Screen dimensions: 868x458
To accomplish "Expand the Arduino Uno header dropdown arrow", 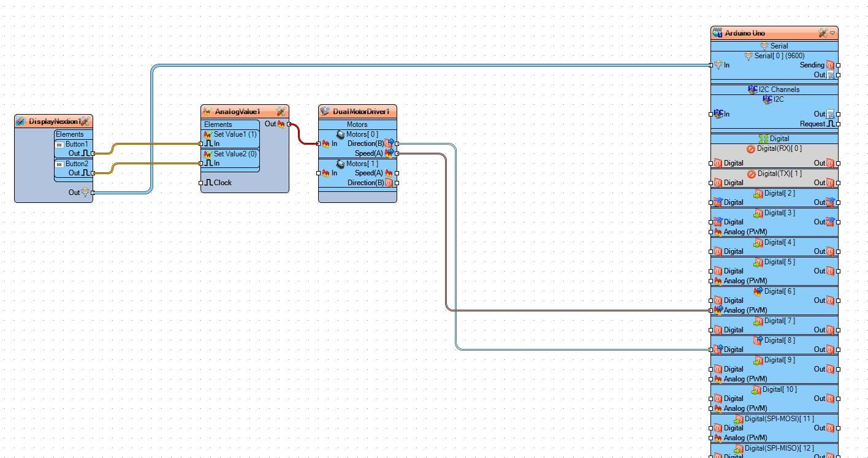I will (x=832, y=33).
